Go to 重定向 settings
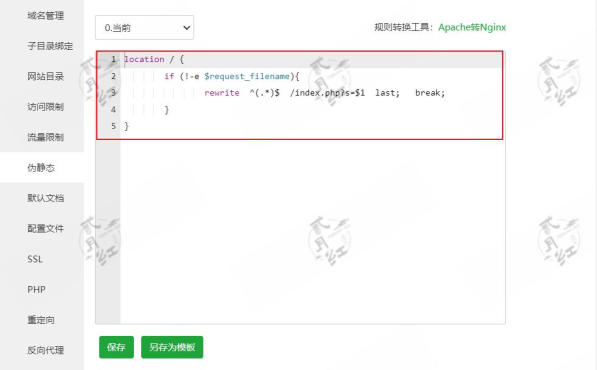The height and width of the screenshot is (370, 597). pos(41,320)
